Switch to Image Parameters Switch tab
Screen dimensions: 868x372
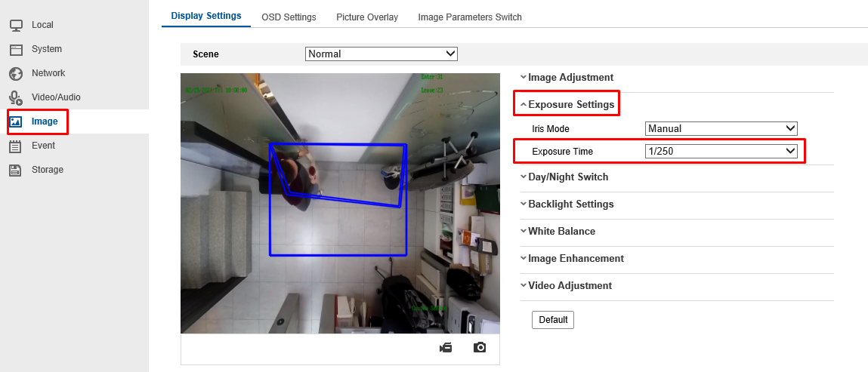coord(470,17)
